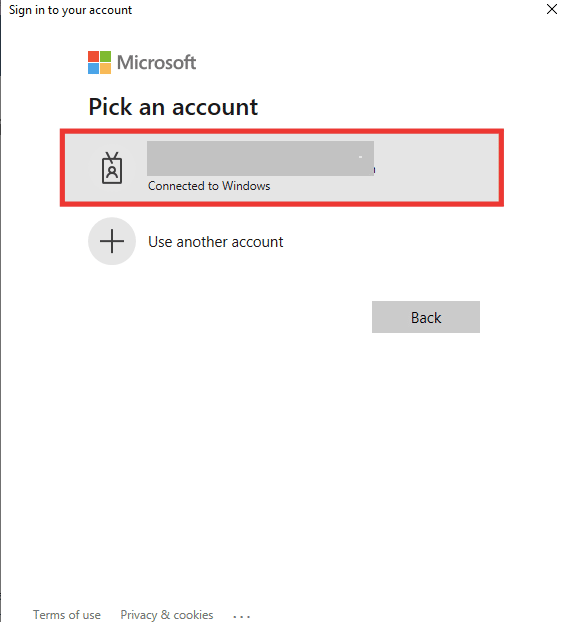Click the red-highlighted account tile's empty right side
This screenshot has height=622, width=564.
(x=436, y=168)
